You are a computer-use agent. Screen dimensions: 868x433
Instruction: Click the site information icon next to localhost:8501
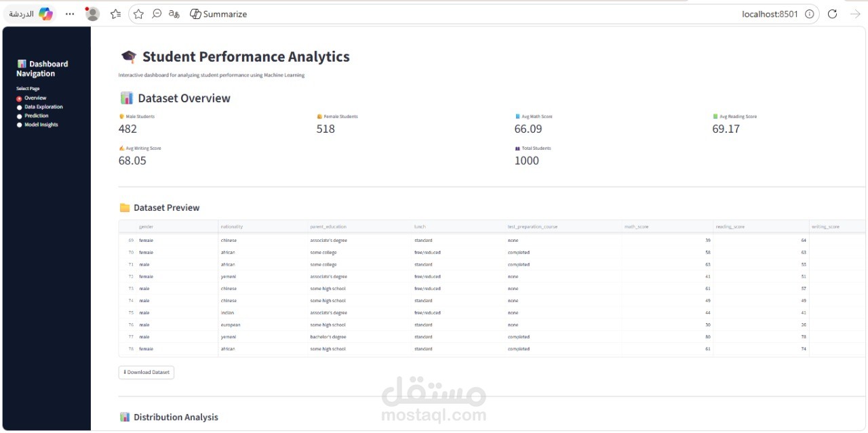click(x=809, y=14)
